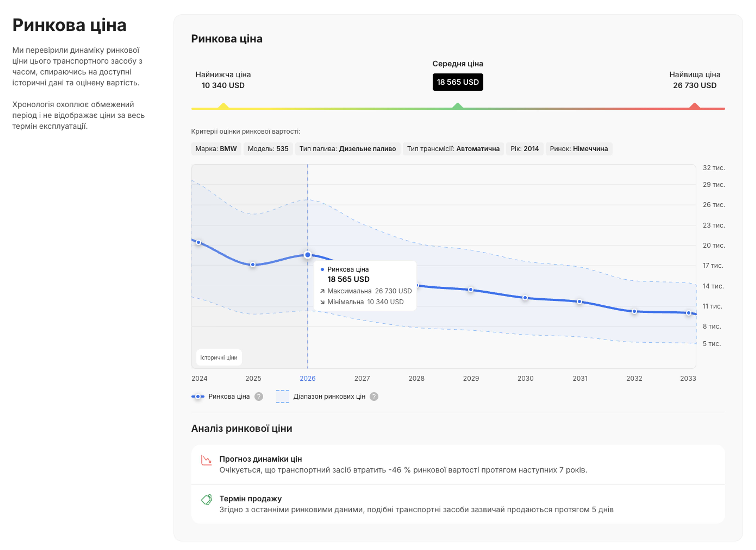Click the Термін продажу heading

click(x=251, y=499)
